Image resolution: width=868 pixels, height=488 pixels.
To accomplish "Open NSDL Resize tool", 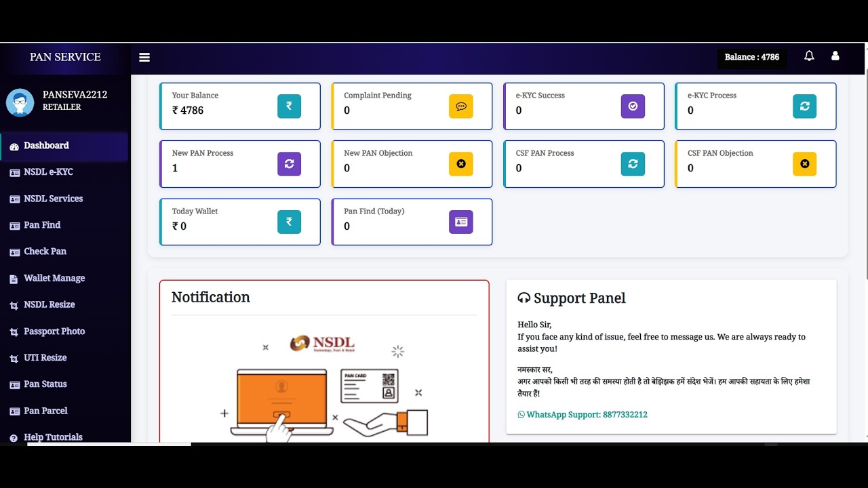I will tap(64, 305).
